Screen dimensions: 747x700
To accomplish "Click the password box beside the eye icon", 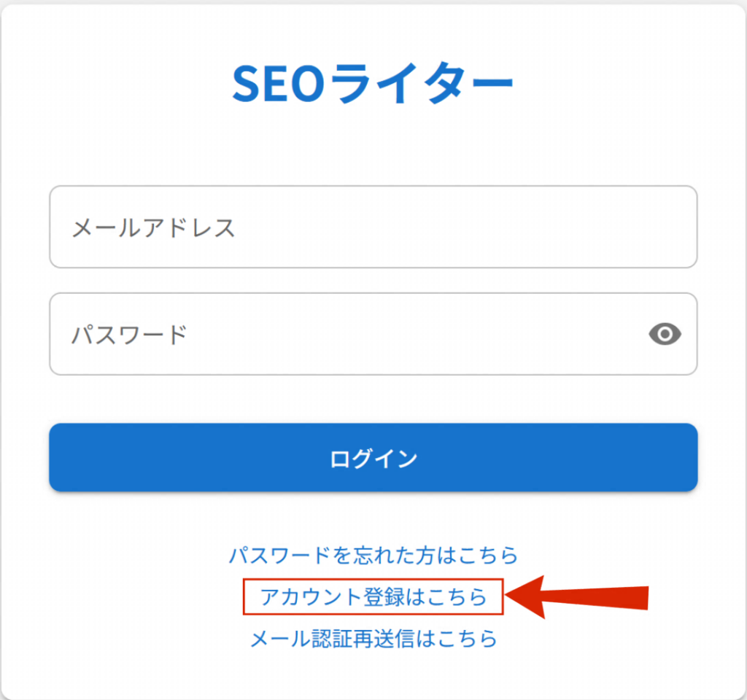I will tap(414, 334).
